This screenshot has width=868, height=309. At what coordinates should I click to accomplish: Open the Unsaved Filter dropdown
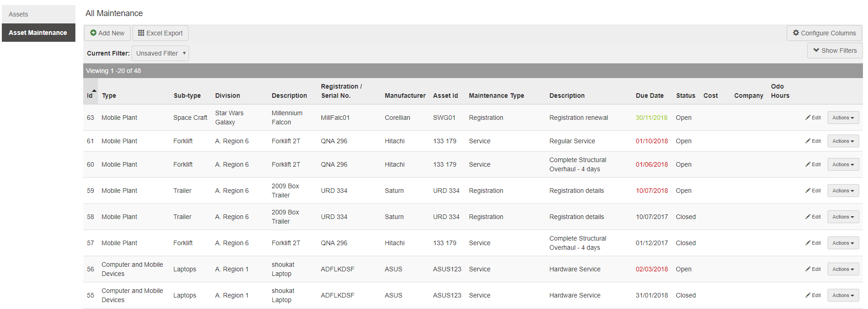(x=160, y=53)
